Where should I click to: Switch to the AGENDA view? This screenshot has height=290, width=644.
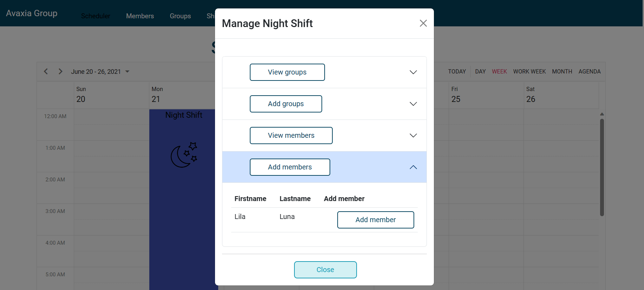click(590, 71)
